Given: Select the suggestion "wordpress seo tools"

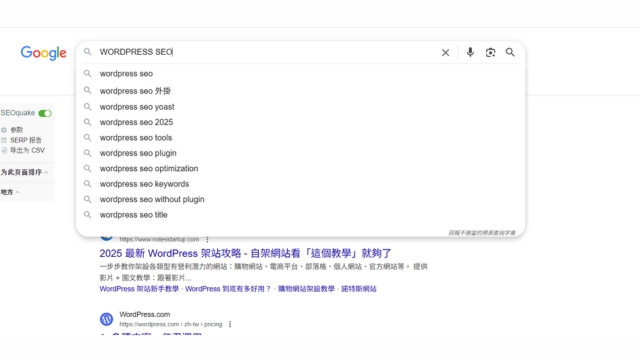Looking at the screenshot, I should tap(300, 138).
